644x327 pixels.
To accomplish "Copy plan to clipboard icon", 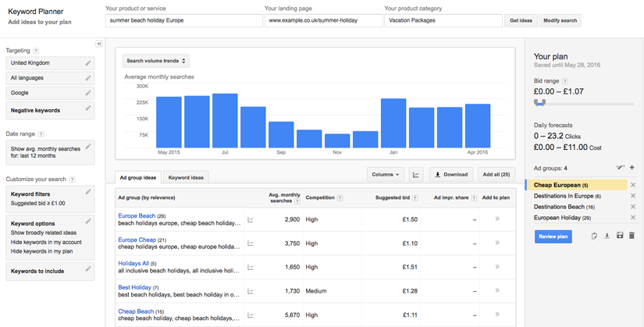I will click(594, 236).
